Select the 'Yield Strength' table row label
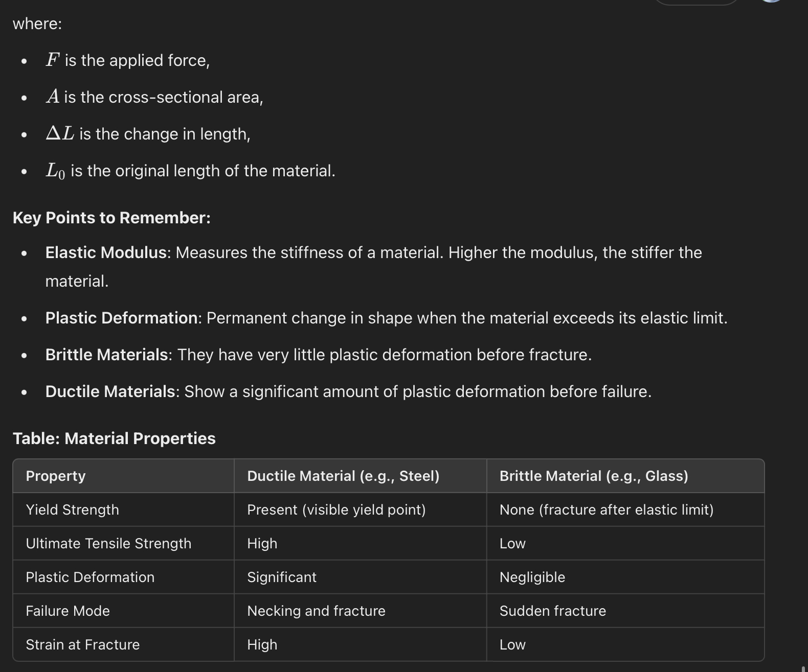The image size is (808, 672). (x=73, y=509)
